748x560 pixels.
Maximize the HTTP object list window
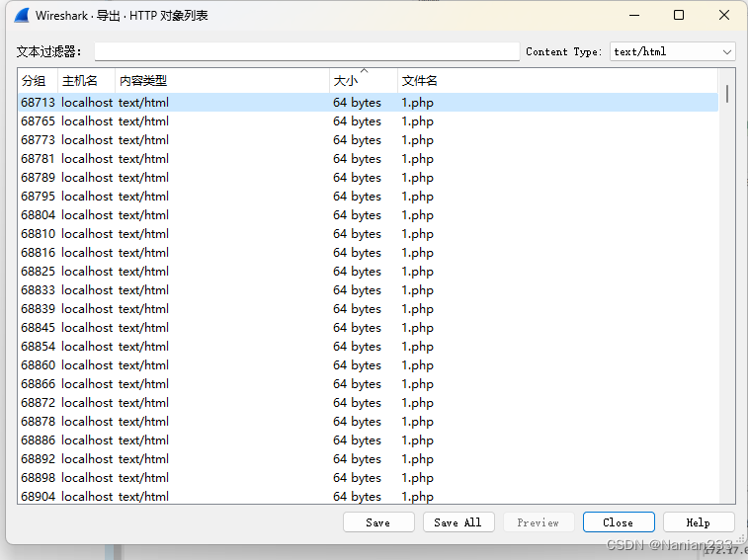pos(679,15)
